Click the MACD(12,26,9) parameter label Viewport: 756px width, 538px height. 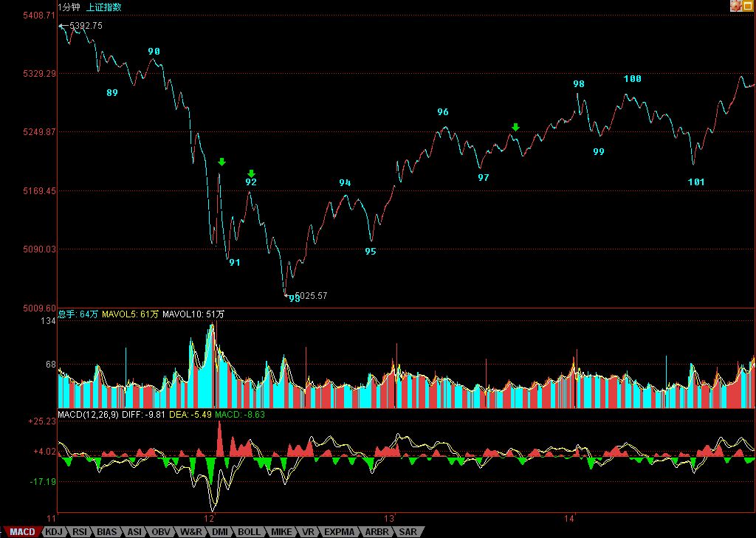[x=87, y=415]
